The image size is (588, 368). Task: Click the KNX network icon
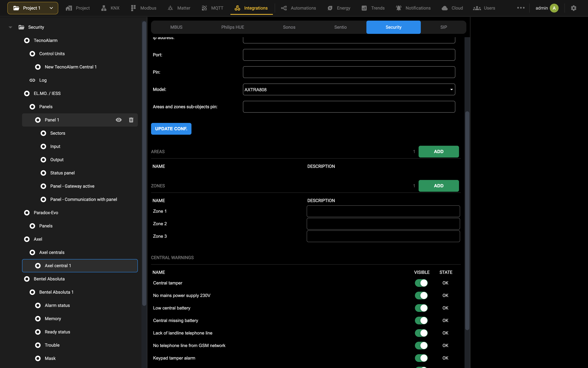point(104,8)
